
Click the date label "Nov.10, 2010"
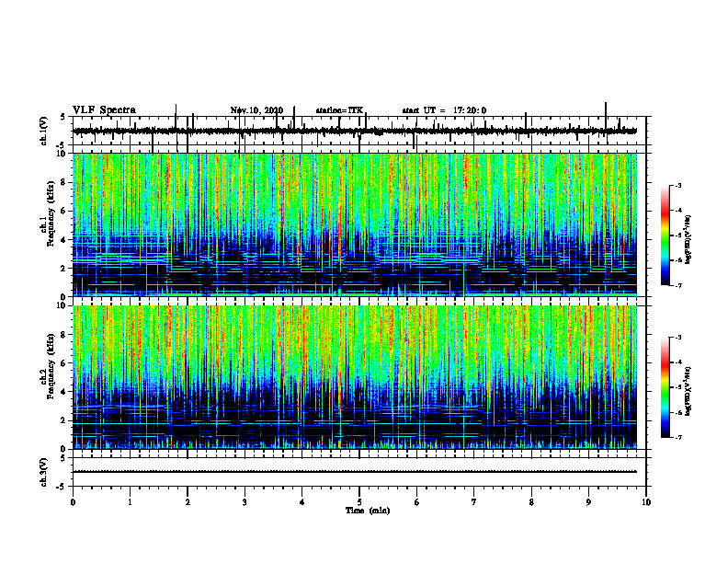click(x=256, y=110)
